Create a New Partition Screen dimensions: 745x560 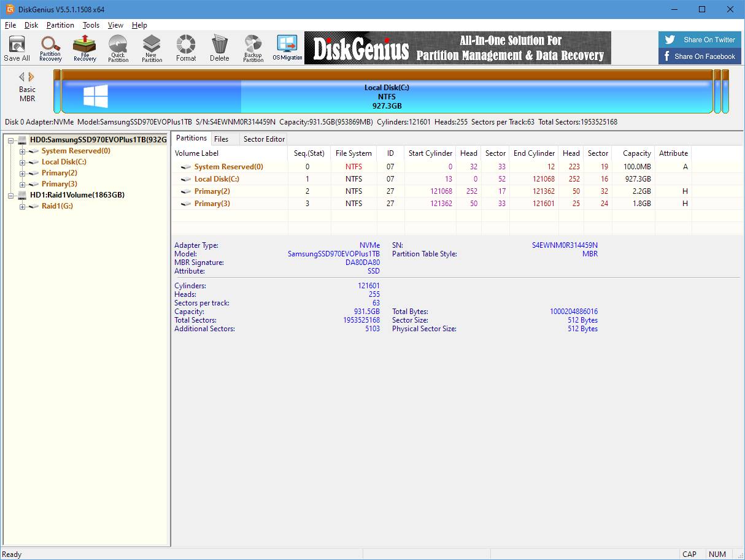click(152, 48)
